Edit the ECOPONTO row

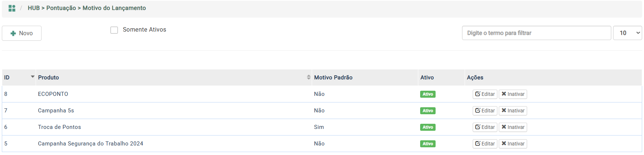485,94
